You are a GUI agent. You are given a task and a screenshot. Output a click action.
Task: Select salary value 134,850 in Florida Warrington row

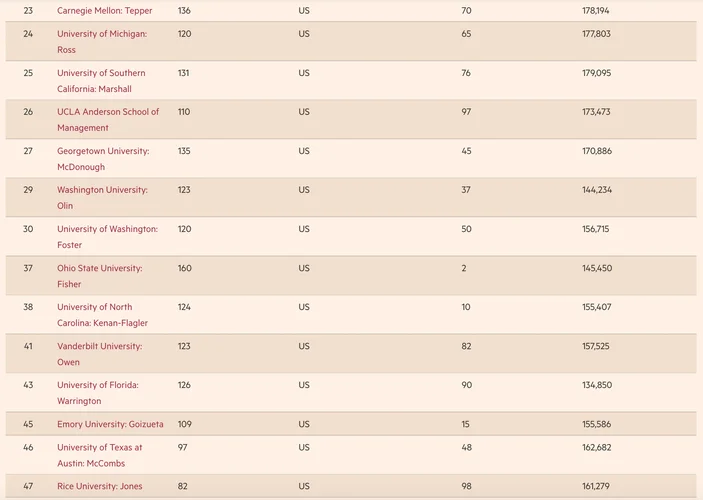pos(597,385)
